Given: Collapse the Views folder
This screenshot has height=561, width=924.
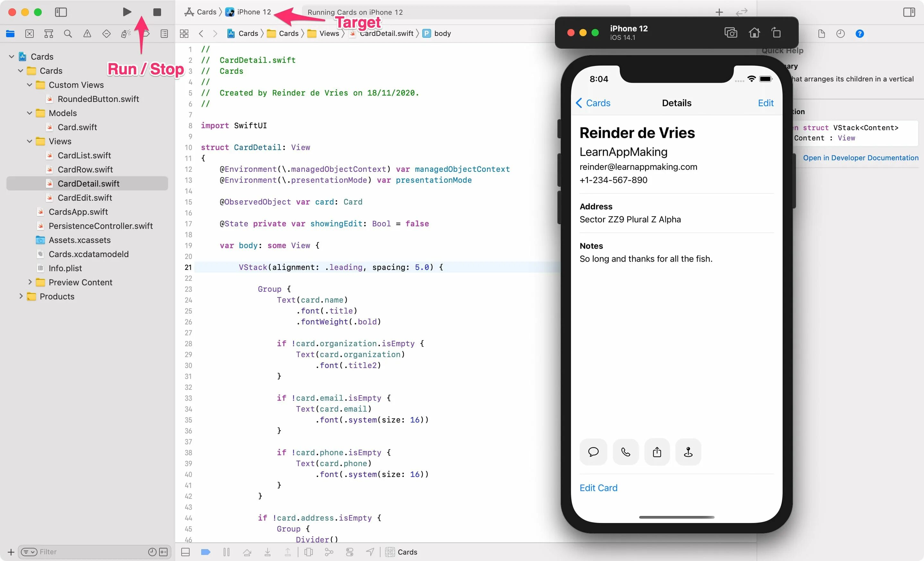Looking at the screenshot, I should click(x=30, y=141).
